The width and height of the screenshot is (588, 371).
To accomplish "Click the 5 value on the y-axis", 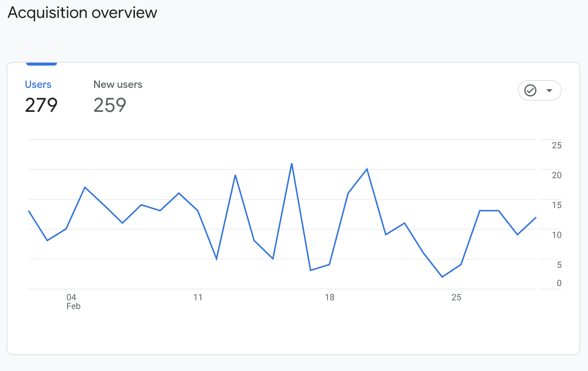I will (559, 265).
